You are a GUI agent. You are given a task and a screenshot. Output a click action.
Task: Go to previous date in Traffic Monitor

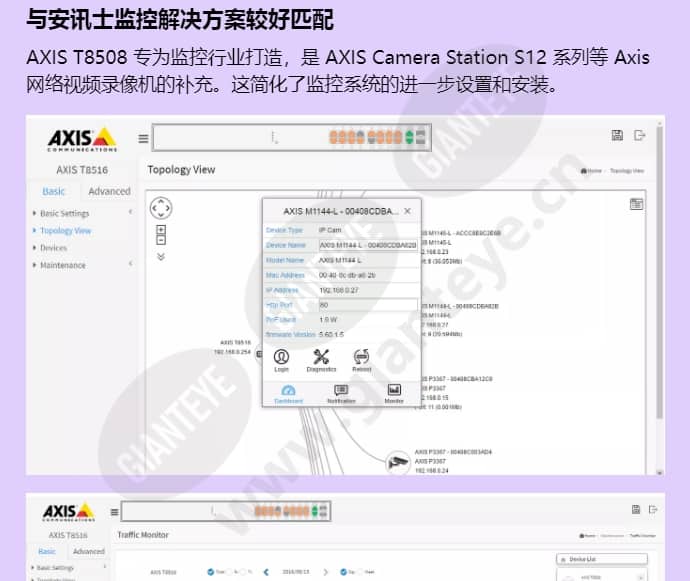coord(266,572)
